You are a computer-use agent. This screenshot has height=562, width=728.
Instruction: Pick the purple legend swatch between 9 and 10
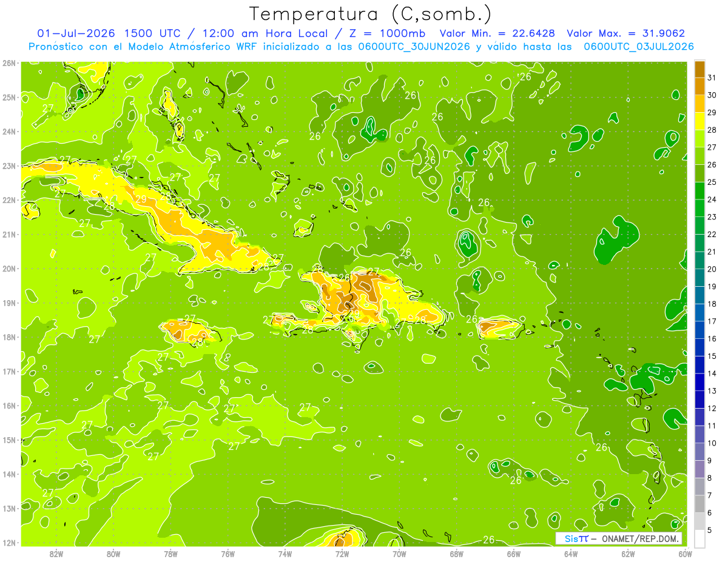point(699,451)
